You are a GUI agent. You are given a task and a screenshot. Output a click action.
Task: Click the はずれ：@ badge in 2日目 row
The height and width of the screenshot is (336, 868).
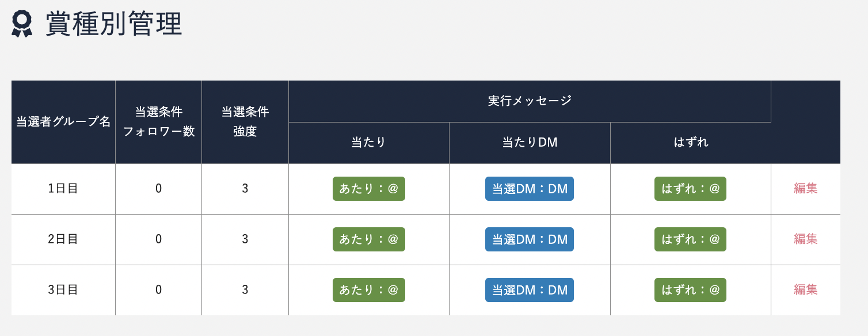690,239
